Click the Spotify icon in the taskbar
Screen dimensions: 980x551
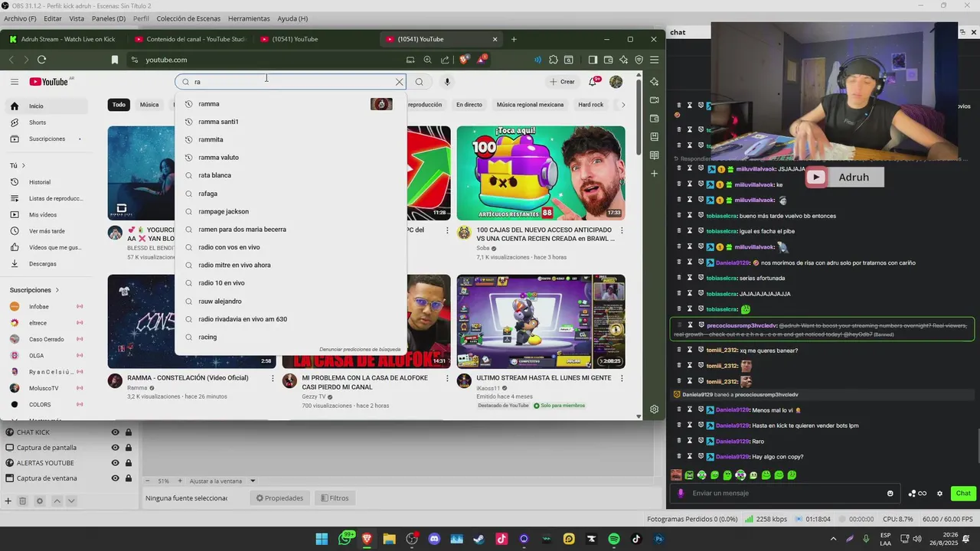click(614, 539)
